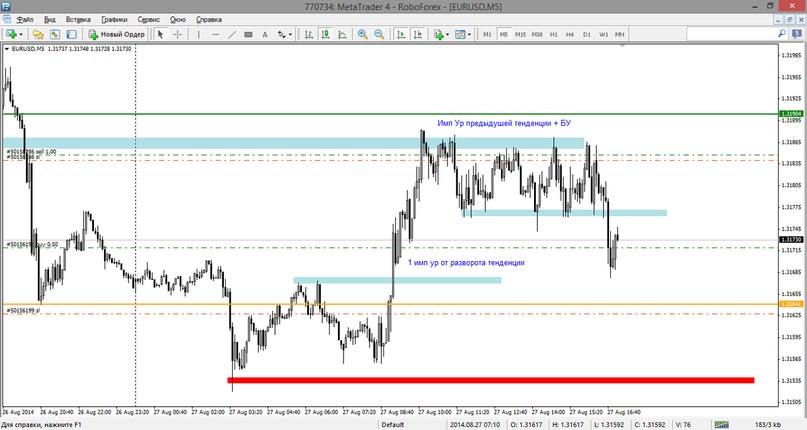Click the buy 0.50 order label
This screenshot has width=807, height=430.
pos(32,245)
